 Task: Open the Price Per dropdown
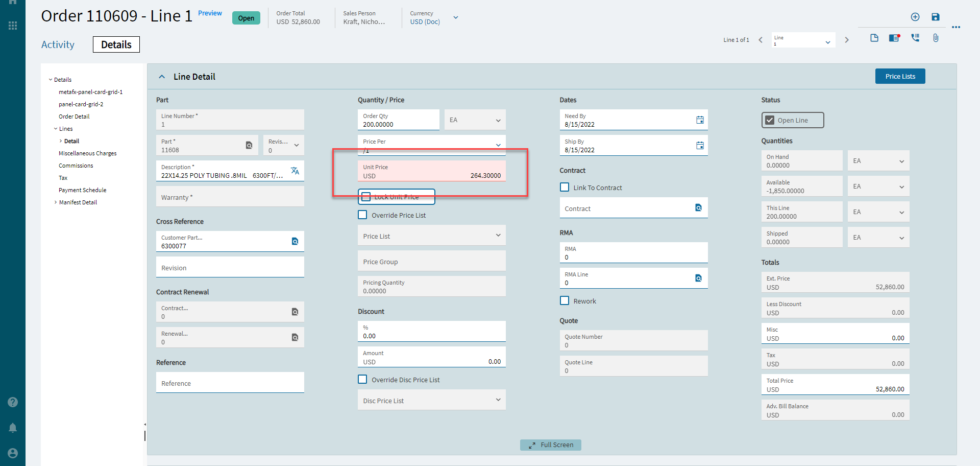[x=498, y=145]
